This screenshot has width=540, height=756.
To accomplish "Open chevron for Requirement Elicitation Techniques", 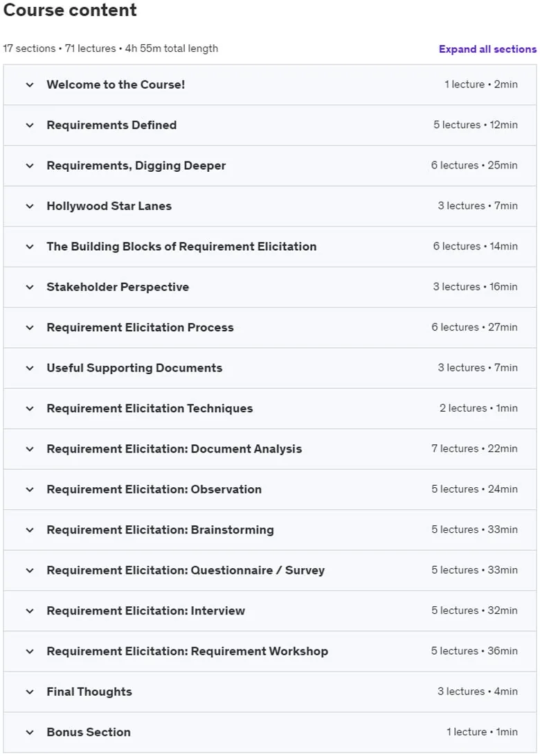I will pyautogui.click(x=30, y=409).
